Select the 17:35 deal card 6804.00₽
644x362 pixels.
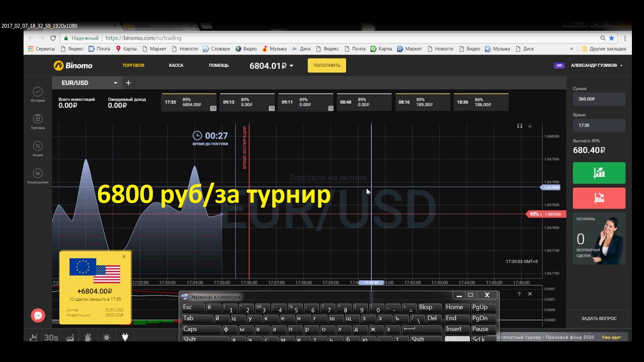[189, 102]
